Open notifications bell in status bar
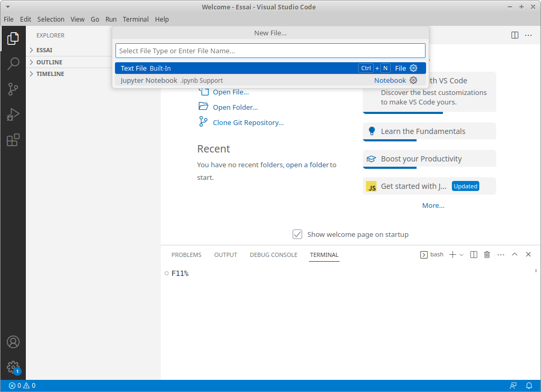 point(529,386)
